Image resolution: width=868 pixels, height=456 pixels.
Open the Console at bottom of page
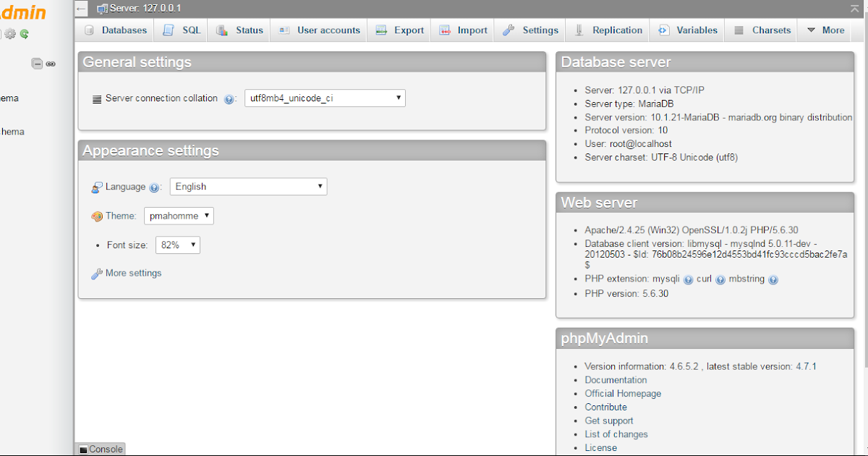tap(100, 449)
